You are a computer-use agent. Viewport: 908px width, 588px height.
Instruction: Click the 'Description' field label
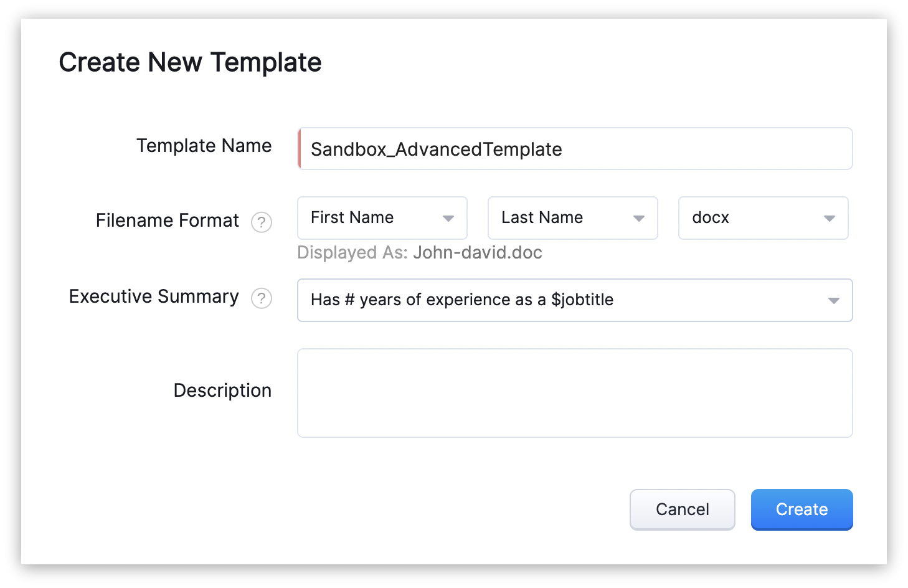pos(222,391)
